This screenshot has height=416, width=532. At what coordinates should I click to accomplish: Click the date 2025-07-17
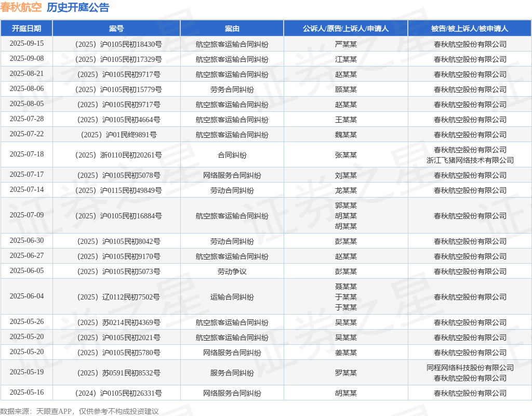pos(26,174)
